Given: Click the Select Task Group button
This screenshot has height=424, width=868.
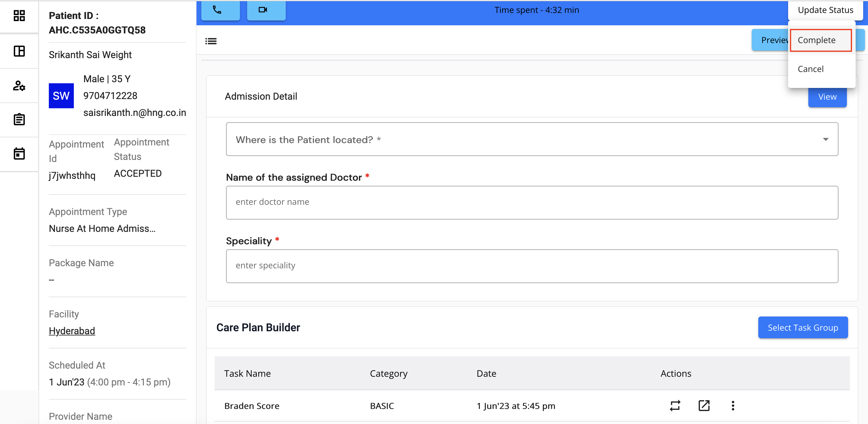Looking at the screenshot, I should (803, 327).
